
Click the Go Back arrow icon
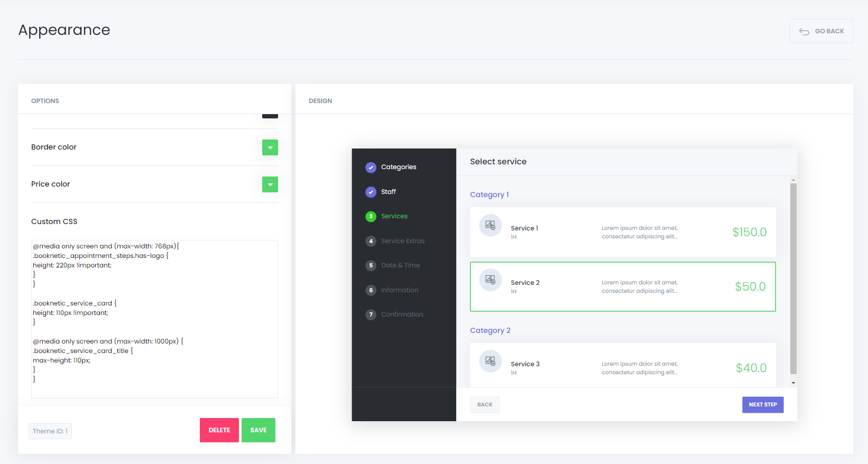click(x=804, y=32)
